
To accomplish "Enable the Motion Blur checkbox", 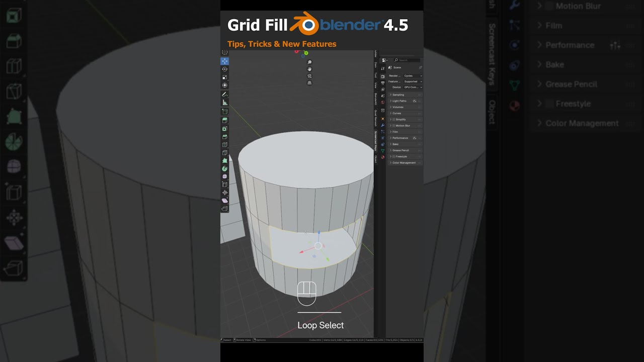I will pyautogui.click(x=393, y=126).
